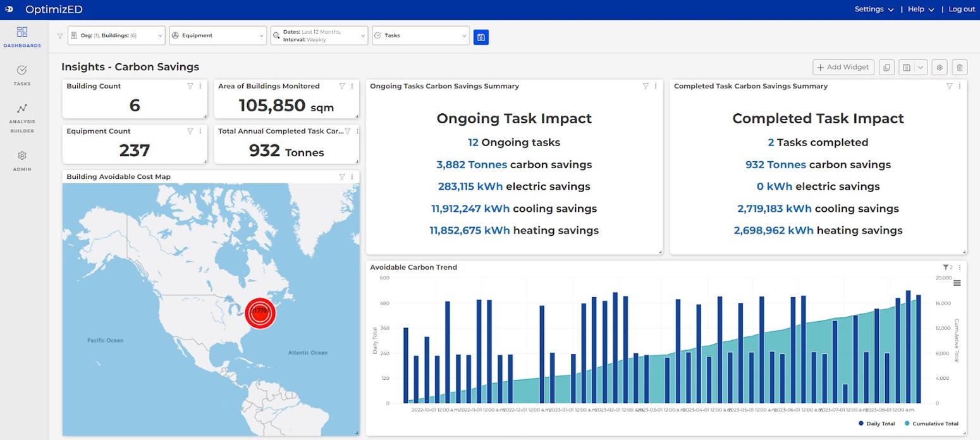
Task: Open Building Avoidable Cost Map kebab menu
Action: click(x=352, y=177)
